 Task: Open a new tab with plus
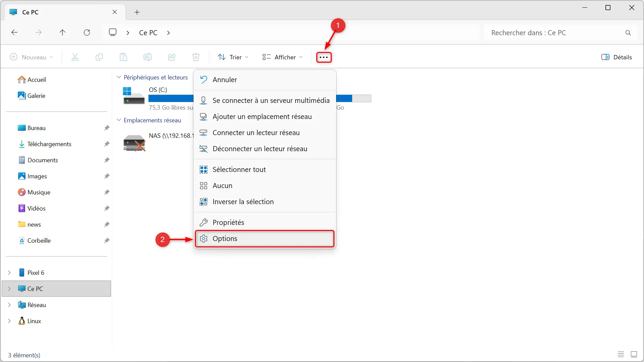tap(137, 12)
